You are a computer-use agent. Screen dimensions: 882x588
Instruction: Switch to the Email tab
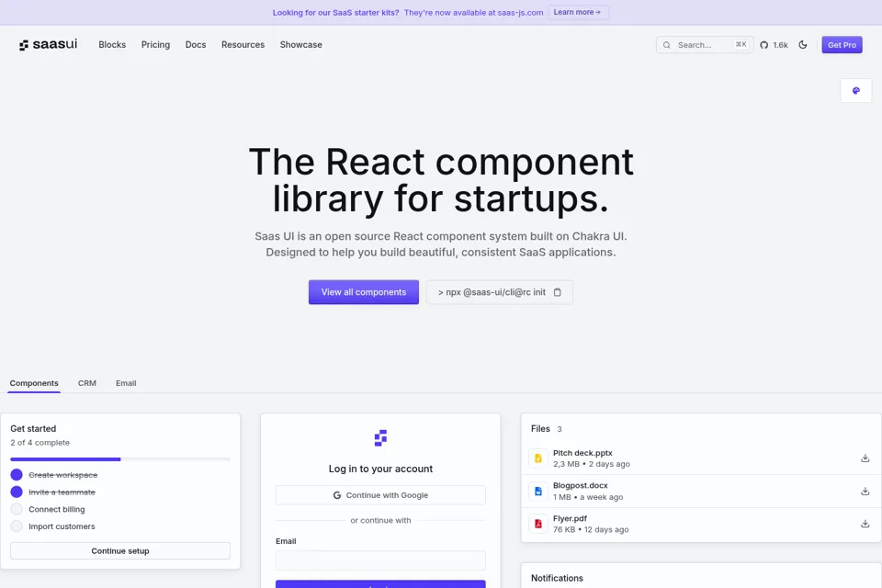pos(126,383)
